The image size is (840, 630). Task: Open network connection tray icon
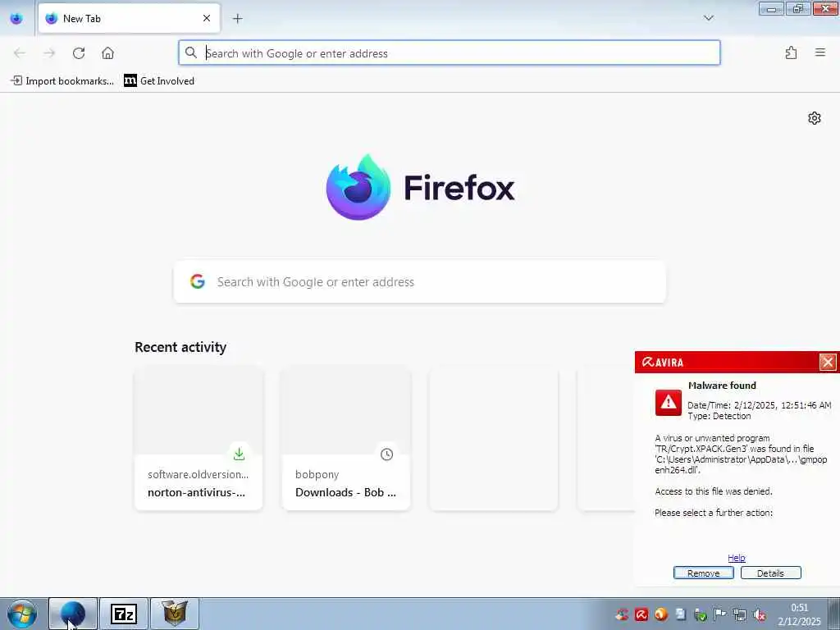(740, 614)
